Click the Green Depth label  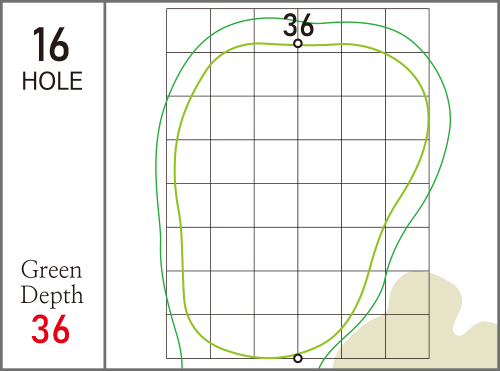coord(52,282)
